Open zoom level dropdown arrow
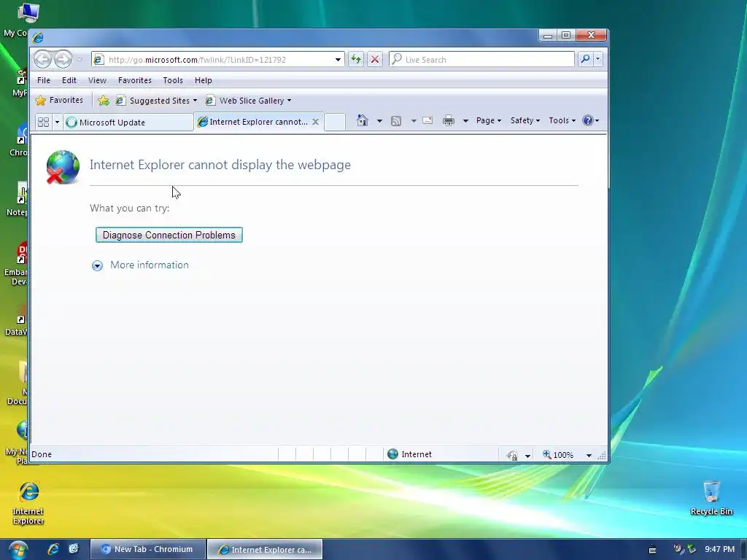 point(589,455)
